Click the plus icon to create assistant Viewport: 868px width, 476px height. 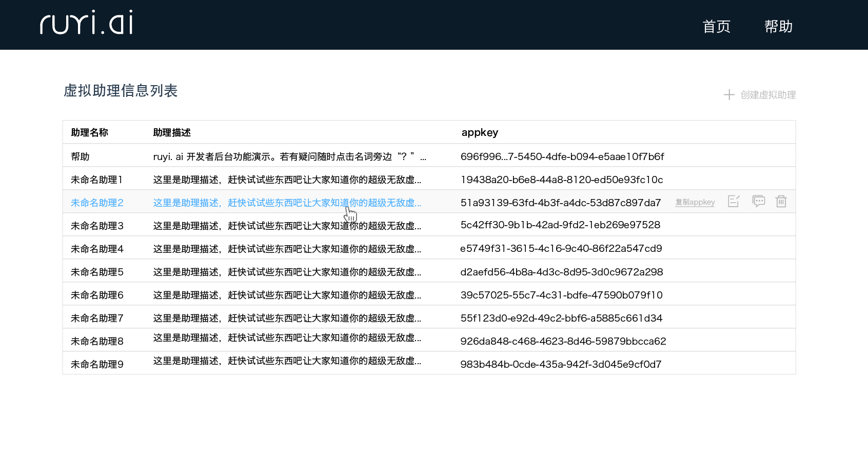729,95
